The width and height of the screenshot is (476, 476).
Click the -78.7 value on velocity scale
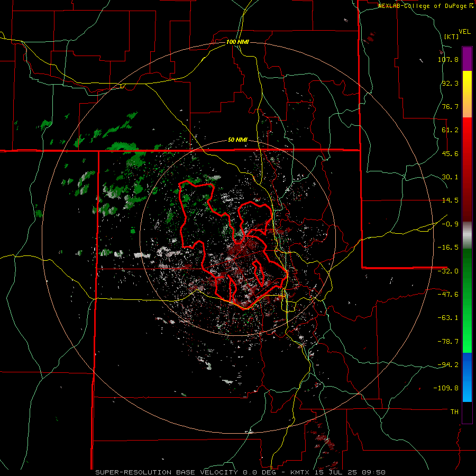448,342
